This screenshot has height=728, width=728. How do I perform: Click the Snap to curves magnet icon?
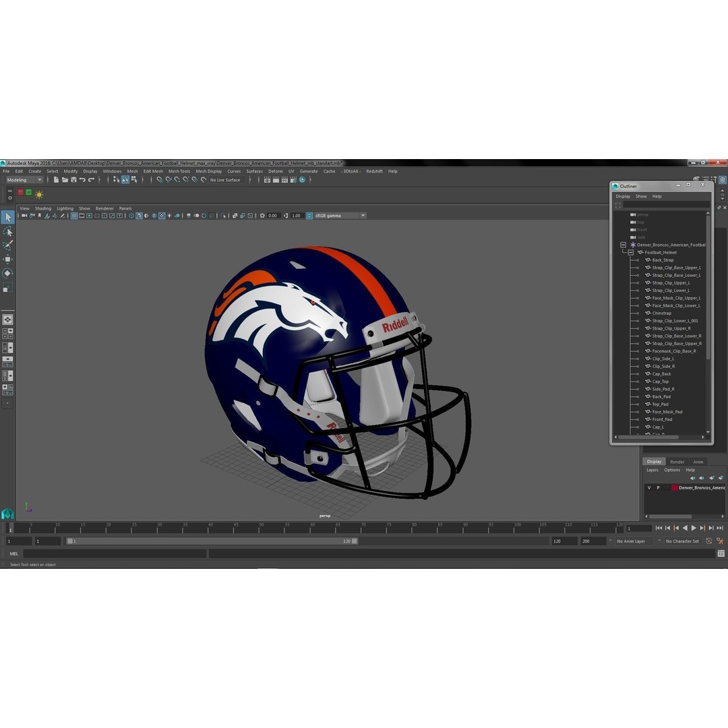tap(168, 180)
